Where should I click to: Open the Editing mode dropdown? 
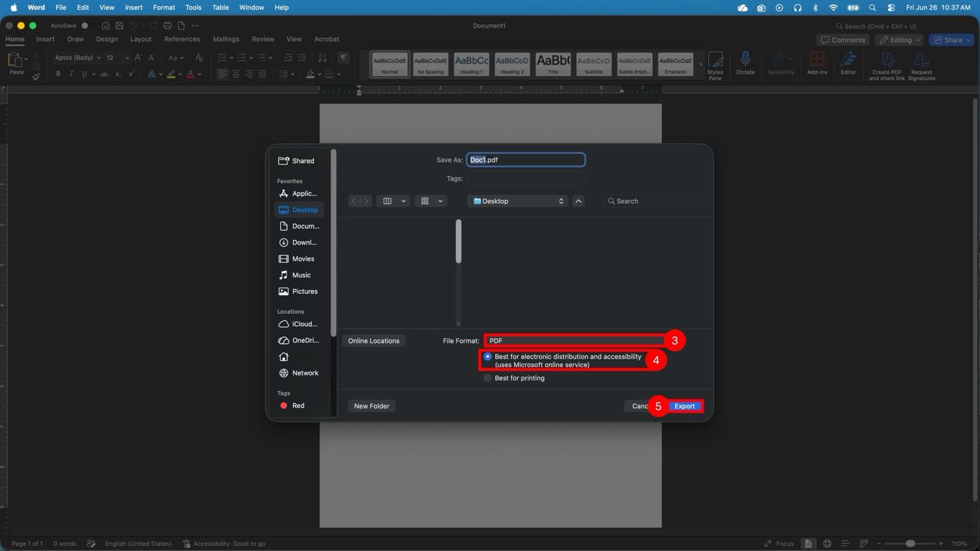(x=899, y=40)
